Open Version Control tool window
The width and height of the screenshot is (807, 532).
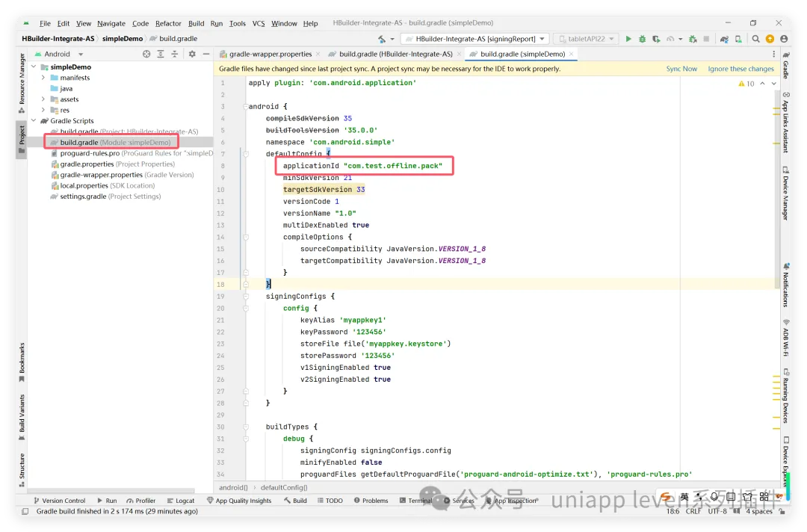[x=59, y=501]
